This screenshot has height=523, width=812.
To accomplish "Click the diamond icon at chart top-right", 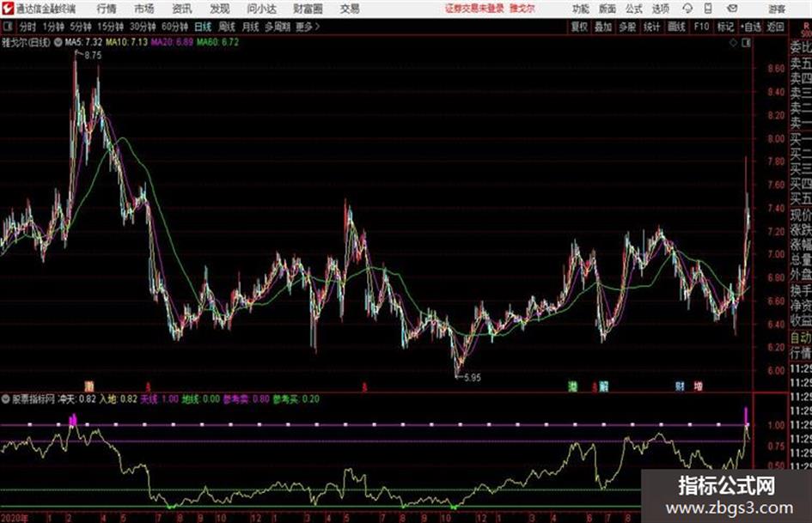I will tap(733, 43).
